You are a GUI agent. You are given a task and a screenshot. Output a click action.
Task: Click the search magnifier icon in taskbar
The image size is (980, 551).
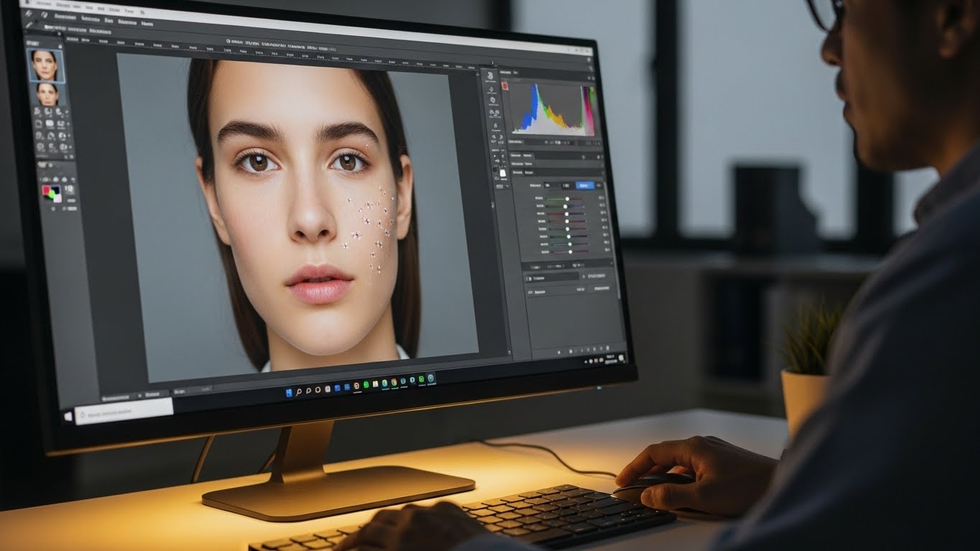299,390
